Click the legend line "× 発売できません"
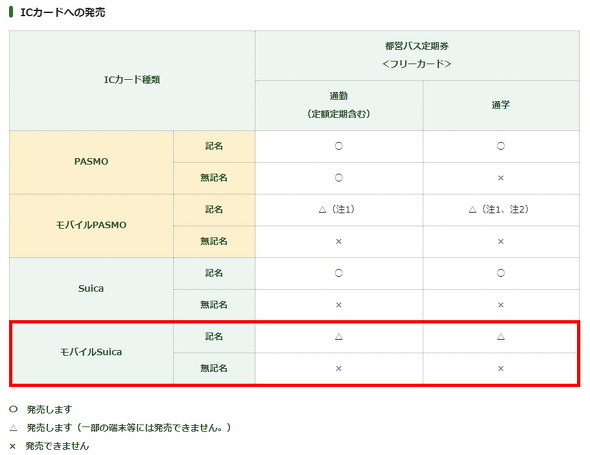 coord(49,446)
